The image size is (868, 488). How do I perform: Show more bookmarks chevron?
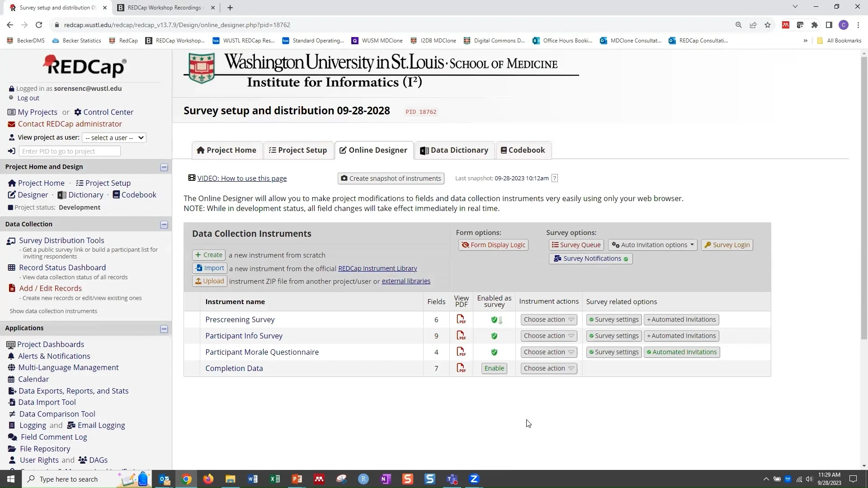(x=805, y=41)
